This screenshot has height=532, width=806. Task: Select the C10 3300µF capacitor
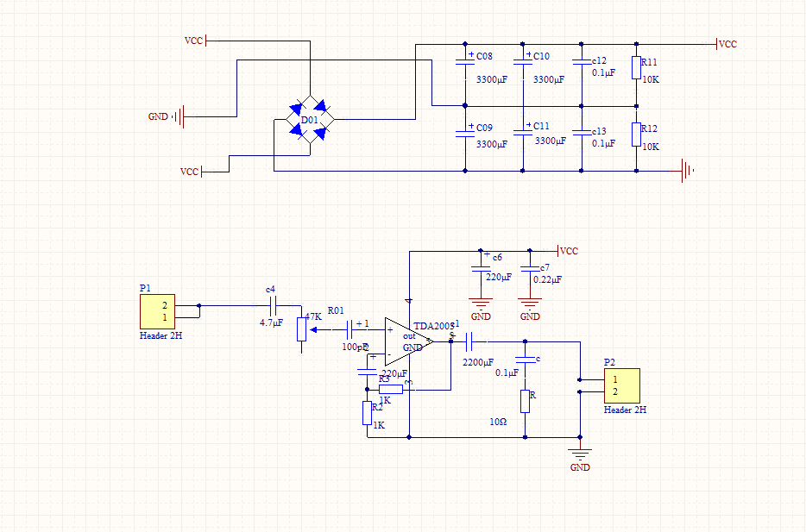(523, 61)
